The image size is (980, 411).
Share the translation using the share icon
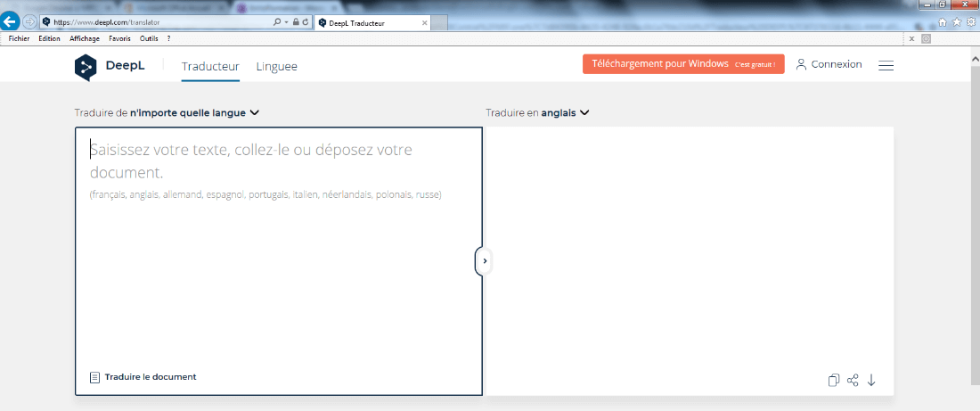coord(853,380)
